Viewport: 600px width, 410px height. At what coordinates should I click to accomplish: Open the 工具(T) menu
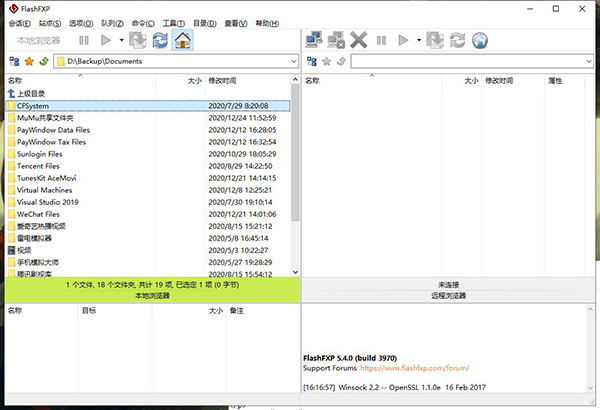tap(174, 23)
